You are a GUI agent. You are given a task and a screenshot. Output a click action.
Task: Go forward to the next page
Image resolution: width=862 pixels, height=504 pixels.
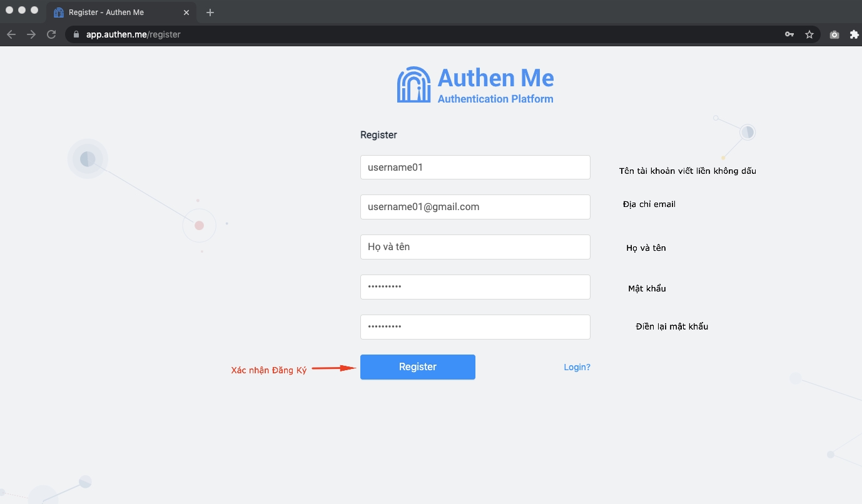coord(31,34)
